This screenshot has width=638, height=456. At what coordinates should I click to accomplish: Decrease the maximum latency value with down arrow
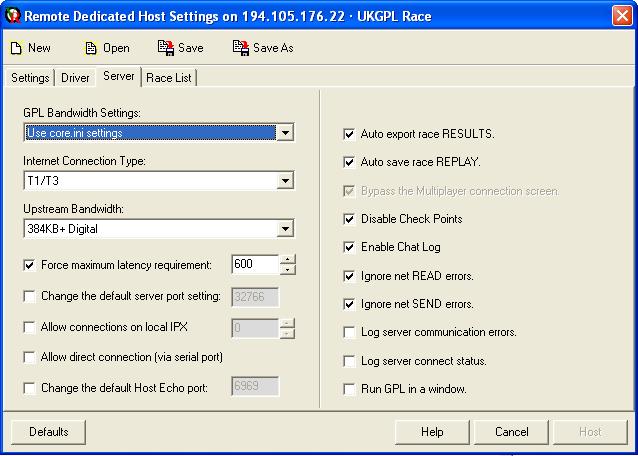(x=288, y=270)
